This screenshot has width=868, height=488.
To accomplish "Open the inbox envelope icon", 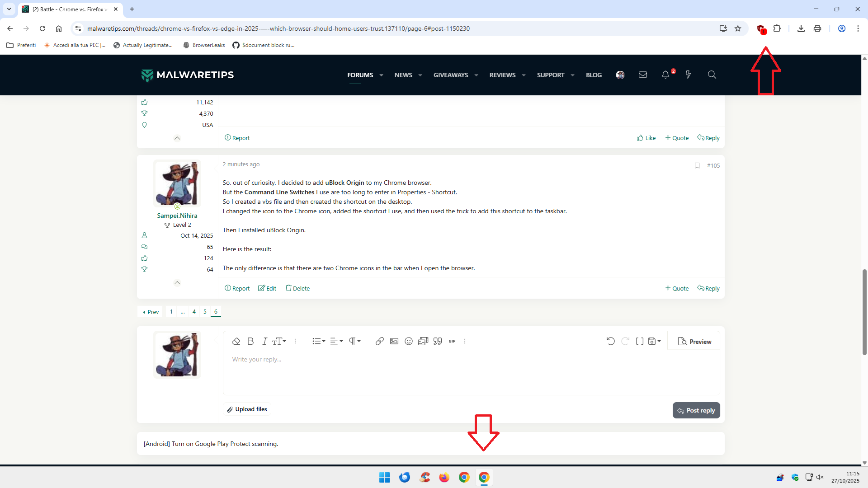I will 643,75.
